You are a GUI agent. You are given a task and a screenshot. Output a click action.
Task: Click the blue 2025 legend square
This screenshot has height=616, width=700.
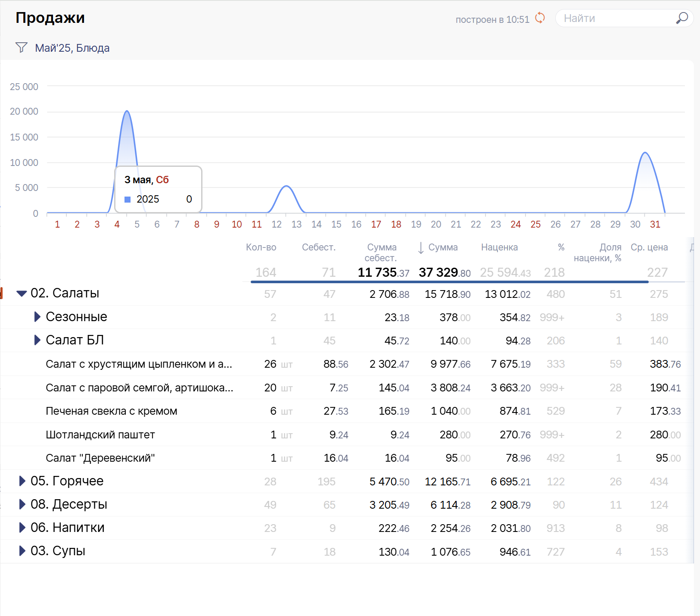coord(128,199)
